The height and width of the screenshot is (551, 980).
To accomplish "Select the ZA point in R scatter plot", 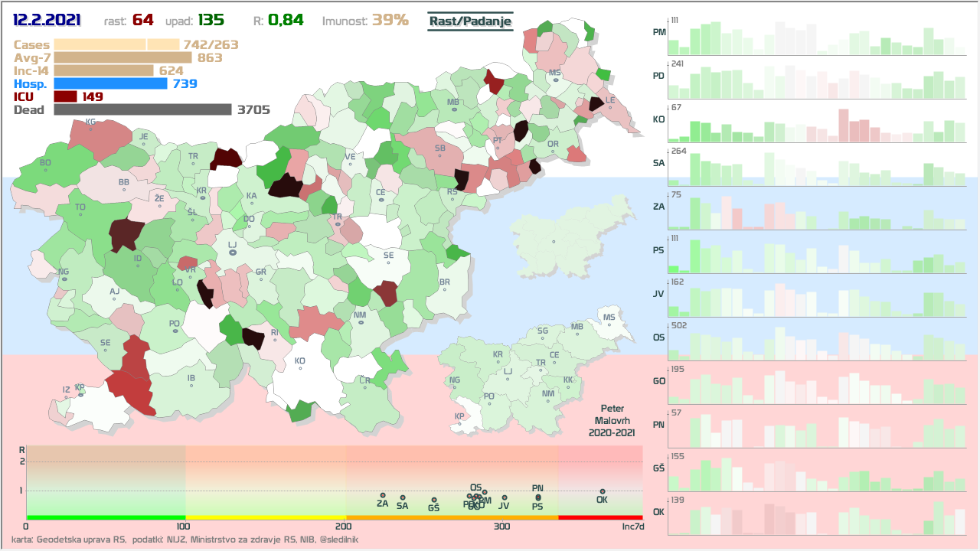I will pos(383,495).
